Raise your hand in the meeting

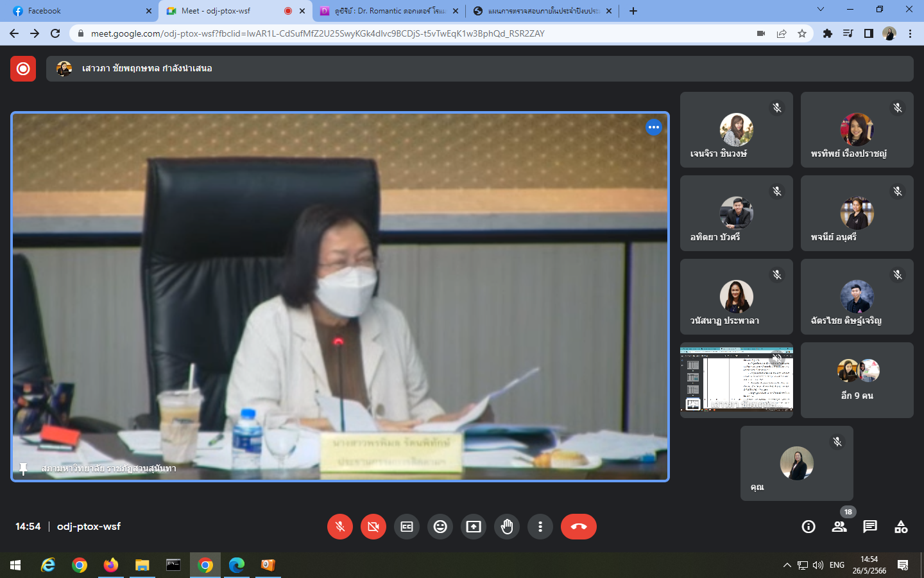(x=507, y=527)
